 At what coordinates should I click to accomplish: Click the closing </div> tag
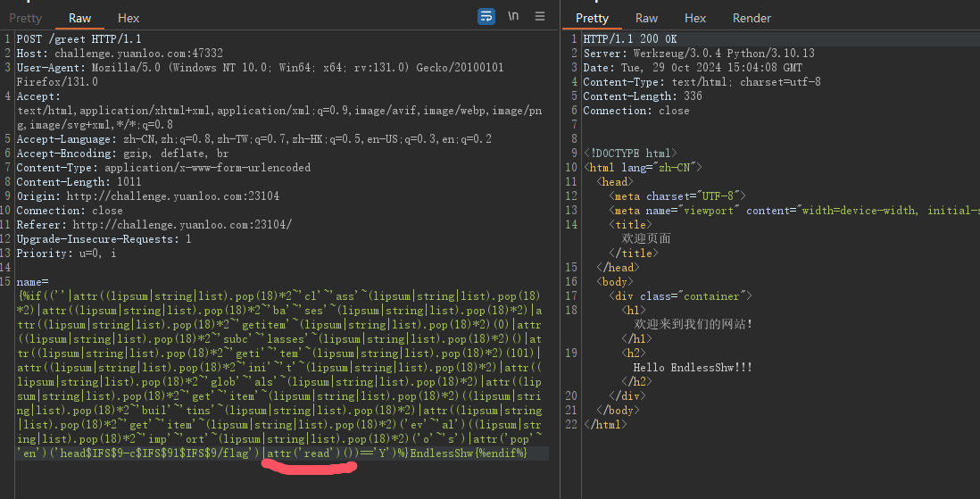point(627,395)
